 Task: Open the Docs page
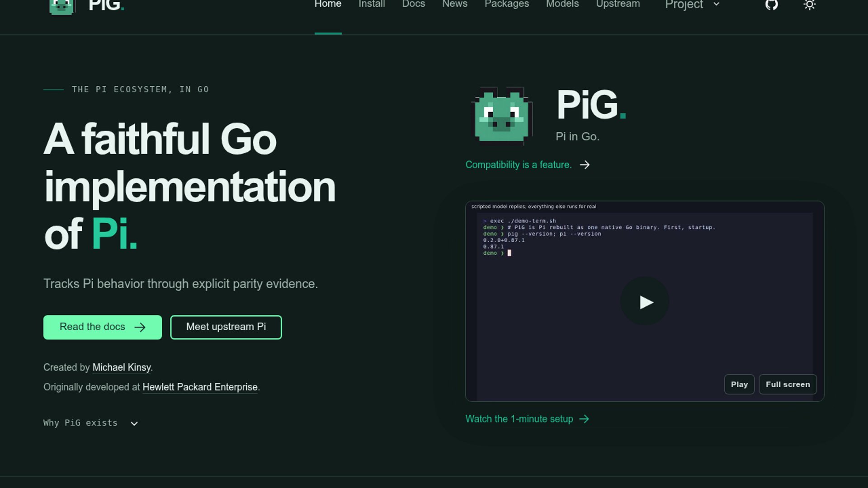pos(414,5)
